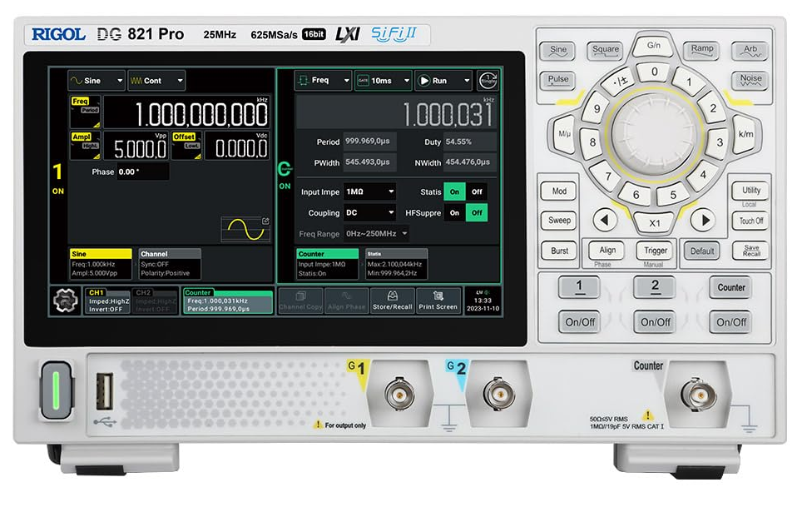This screenshot has height=507, width=812.
Task: Toggle channel 1 output On/Off key
Action: click(x=580, y=322)
